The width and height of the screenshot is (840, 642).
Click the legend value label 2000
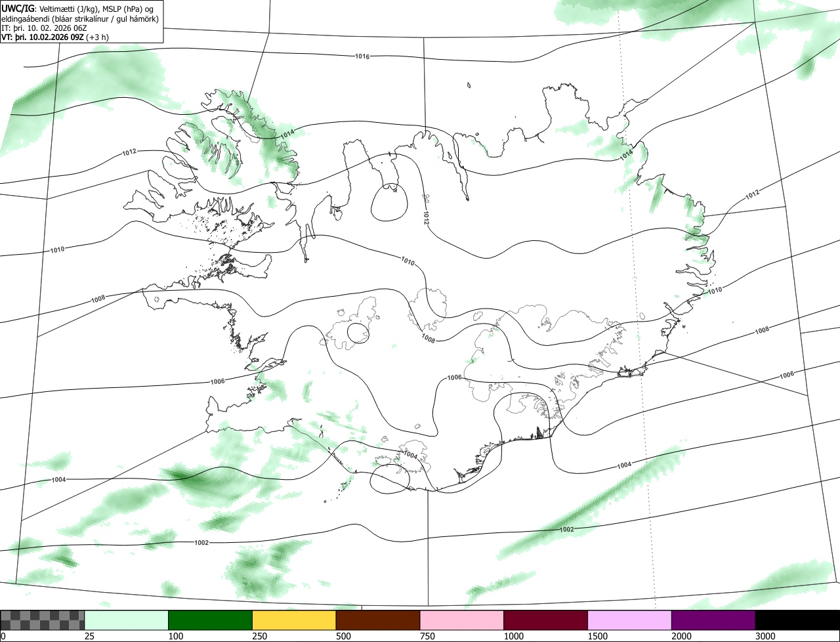pos(682,636)
